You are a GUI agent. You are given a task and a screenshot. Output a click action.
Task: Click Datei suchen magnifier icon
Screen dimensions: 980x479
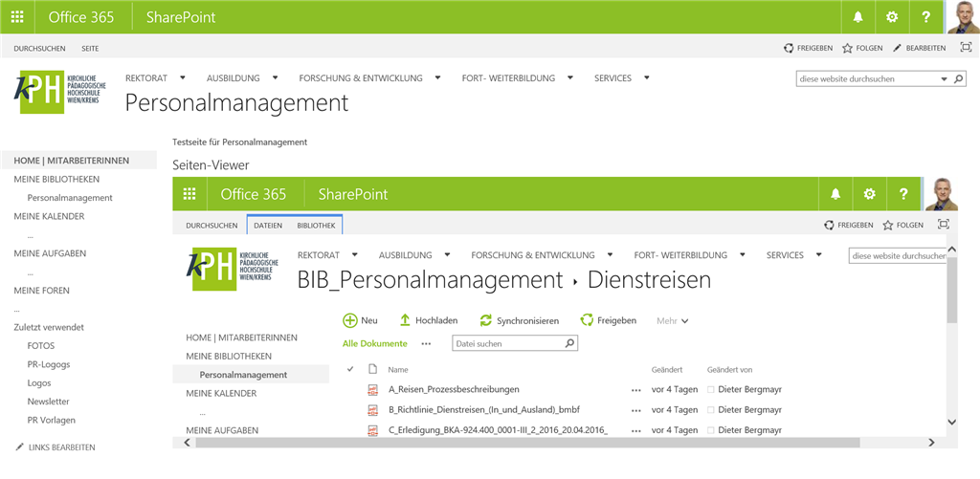pos(569,343)
